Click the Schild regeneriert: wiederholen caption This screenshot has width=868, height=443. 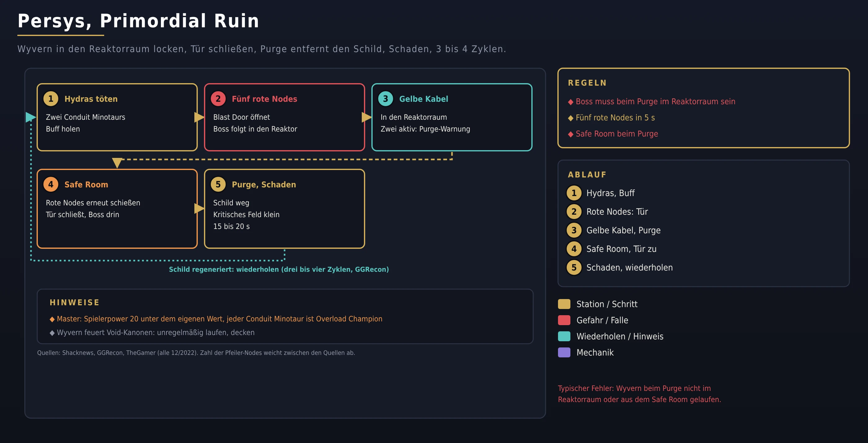click(279, 269)
